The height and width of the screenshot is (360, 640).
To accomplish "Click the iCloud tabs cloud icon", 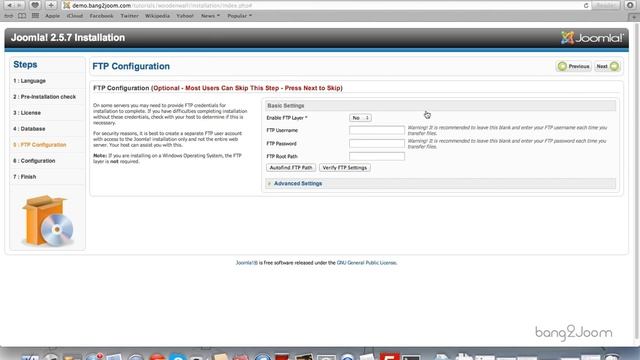I will point(35,5).
